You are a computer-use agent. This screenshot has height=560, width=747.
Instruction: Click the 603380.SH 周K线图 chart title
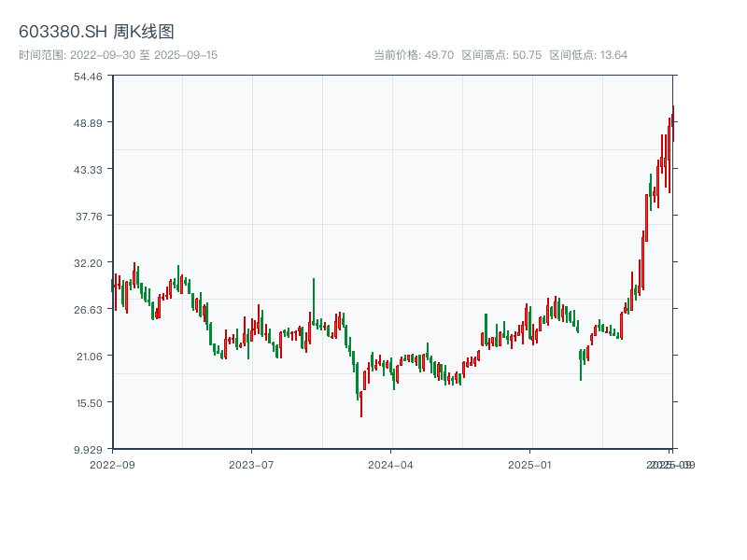click(96, 32)
